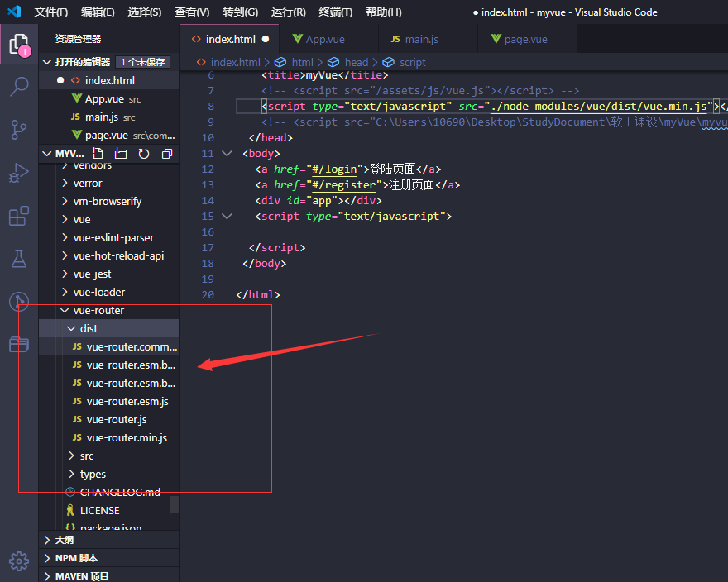Select the index.html editor tab
The height and width of the screenshot is (582, 728).
(229, 39)
